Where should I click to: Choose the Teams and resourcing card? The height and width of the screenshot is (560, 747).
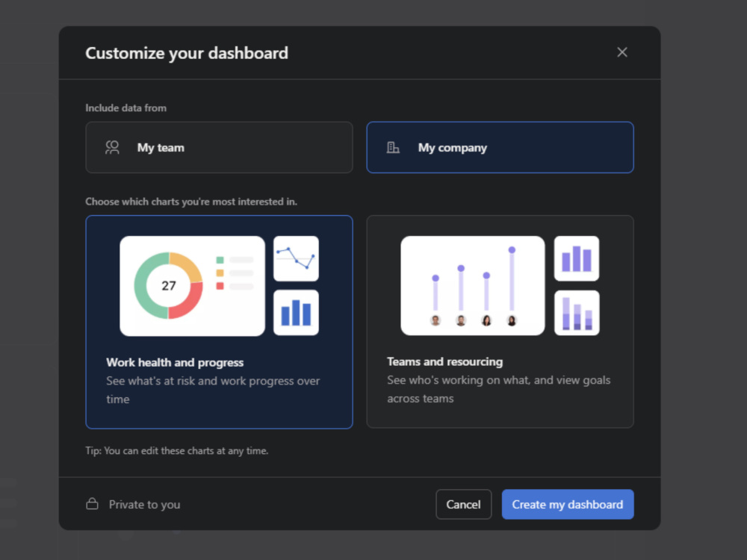click(500, 322)
